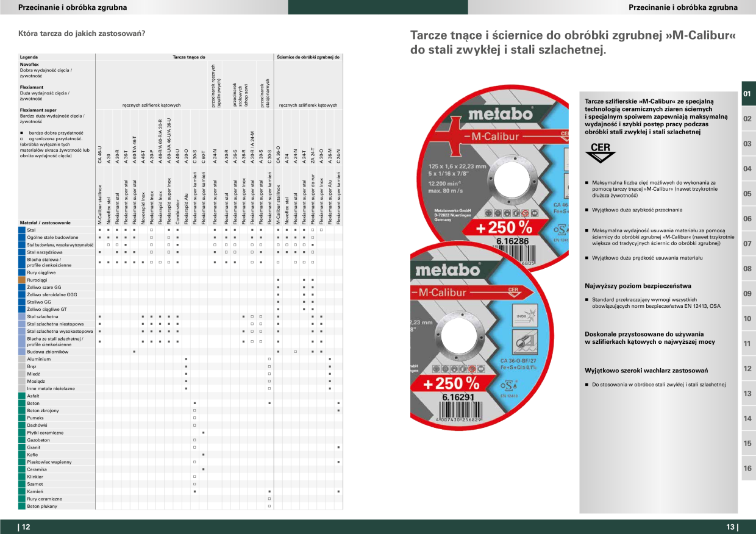Click the green swatch beside Asfalt
756x534 pixels.
tap(21, 396)
